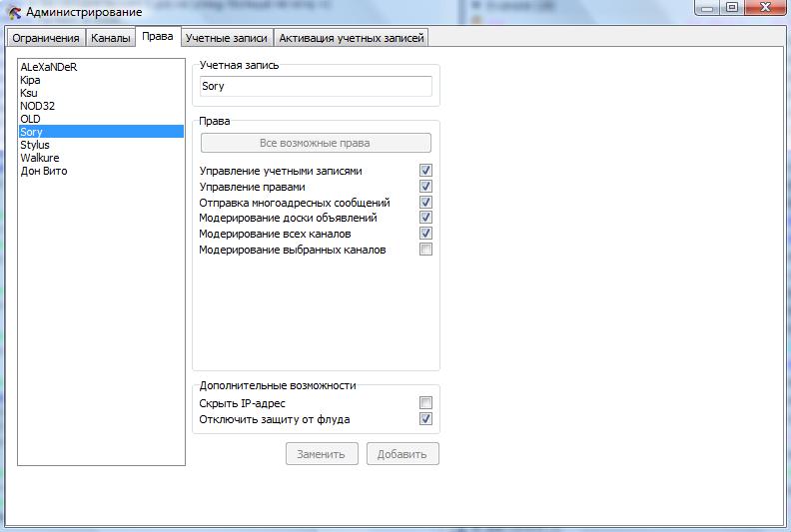The image size is (791, 532).
Task: Select the ALeXaNDeR account in list
Action: (x=49, y=67)
